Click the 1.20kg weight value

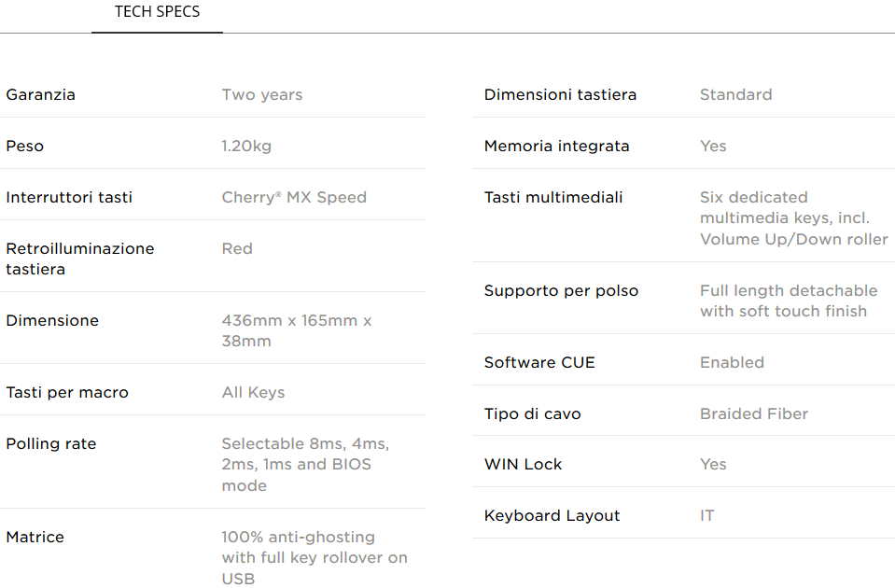tap(246, 147)
